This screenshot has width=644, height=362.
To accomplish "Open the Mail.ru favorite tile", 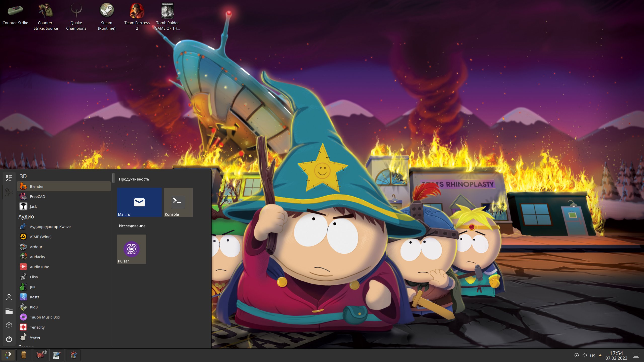I will click(139, 202).
